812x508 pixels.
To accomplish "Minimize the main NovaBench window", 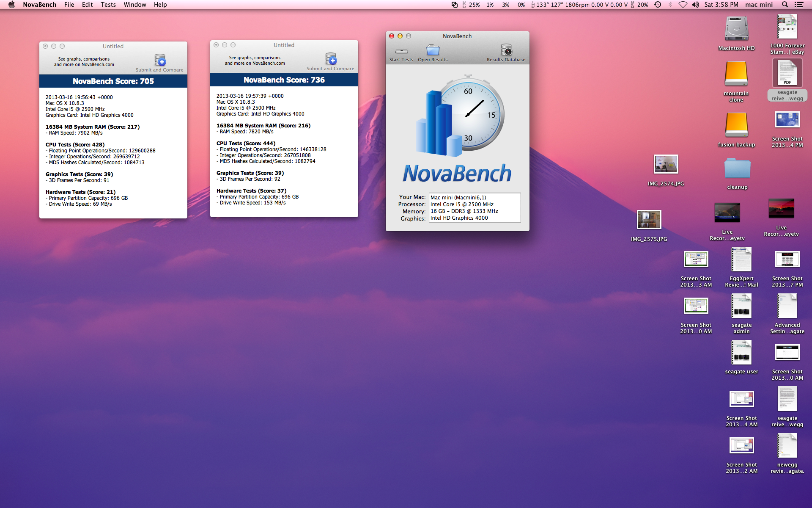I will click(x=400, y=36).
